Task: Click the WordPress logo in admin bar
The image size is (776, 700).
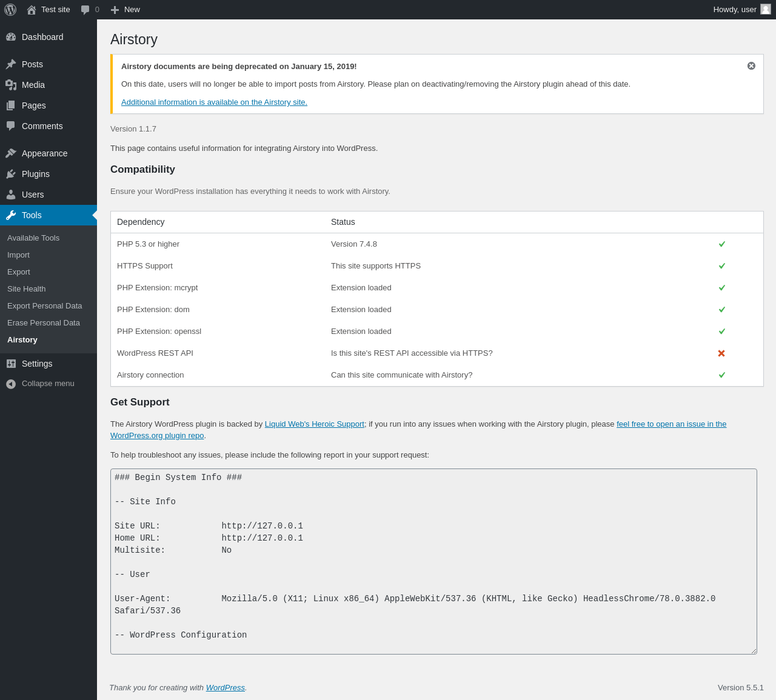Action: tap(10, 10)
